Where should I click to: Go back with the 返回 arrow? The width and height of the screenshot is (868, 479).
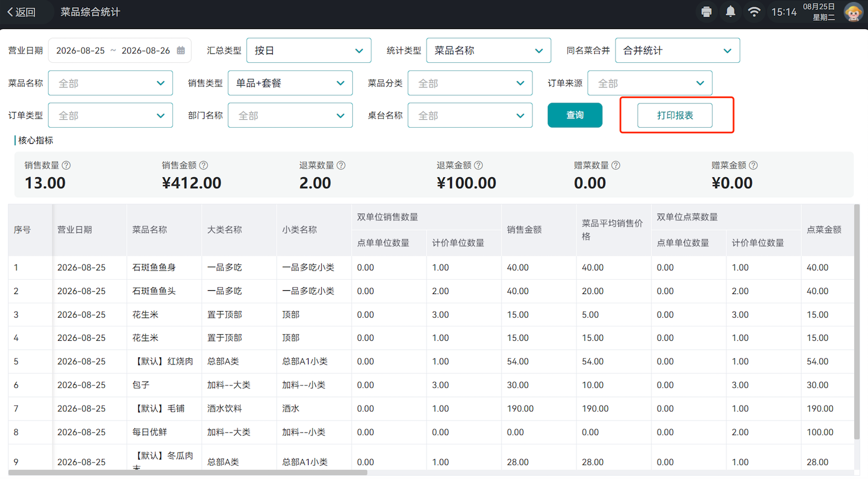pyautogui.click(x=21, y=12)
